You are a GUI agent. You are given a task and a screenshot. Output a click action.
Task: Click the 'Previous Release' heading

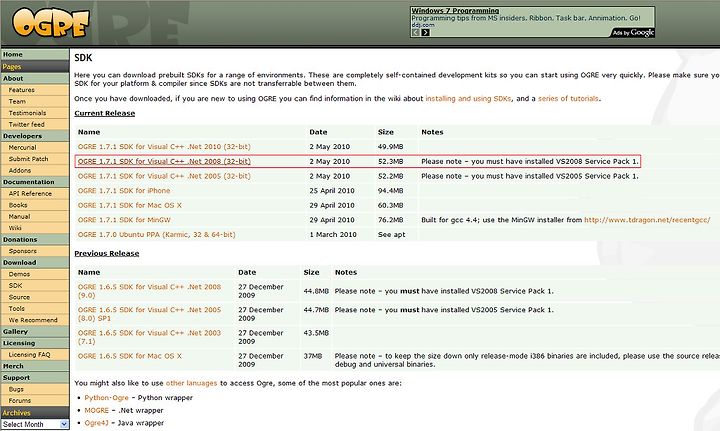point(107,253)
